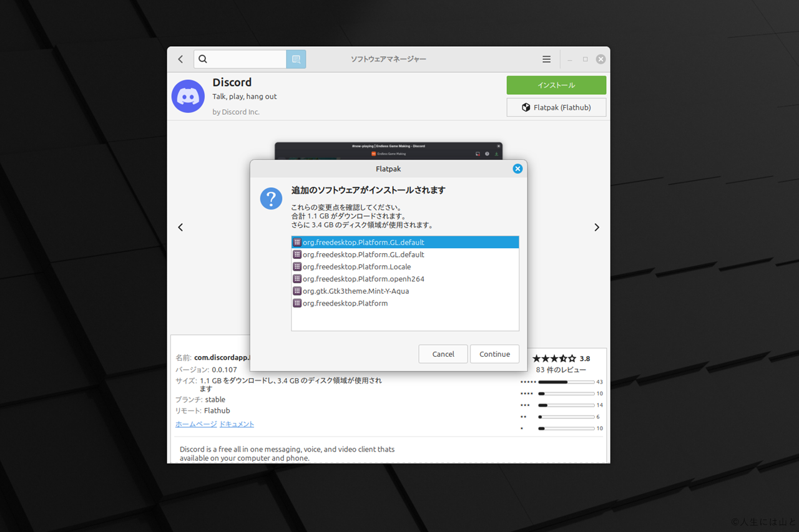Click icon beside org.freedesktop.Platform.Locale
This screenshot has width=799, height=532.
point(297,266)
